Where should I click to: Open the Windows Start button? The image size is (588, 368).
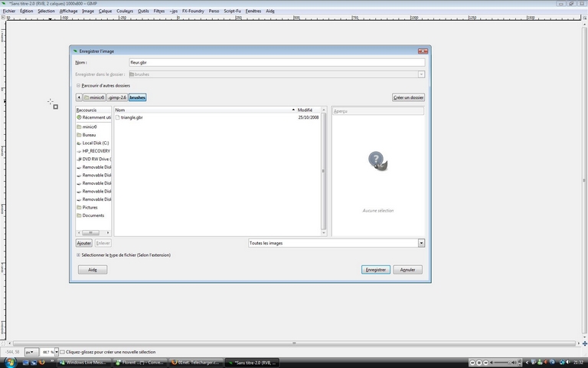(9, 363)
